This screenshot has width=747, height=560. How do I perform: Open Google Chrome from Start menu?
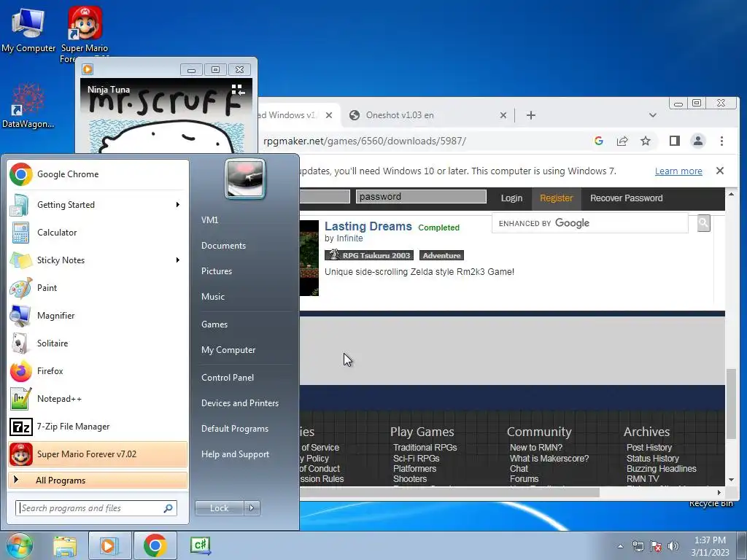tap(98, 174)
